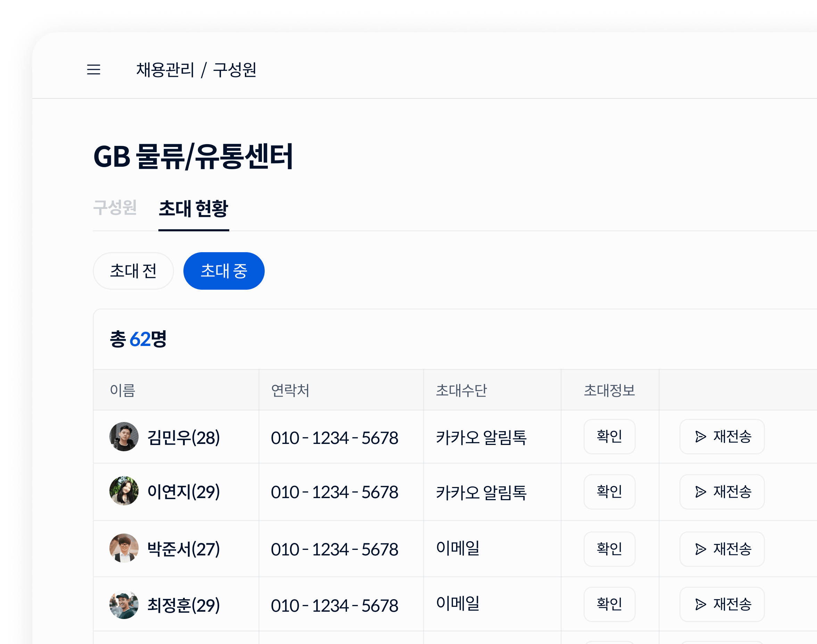This screenshot has height=644, width=817.
Task: Switch to the 구성원 tab
Action: [x=115, y=208]
